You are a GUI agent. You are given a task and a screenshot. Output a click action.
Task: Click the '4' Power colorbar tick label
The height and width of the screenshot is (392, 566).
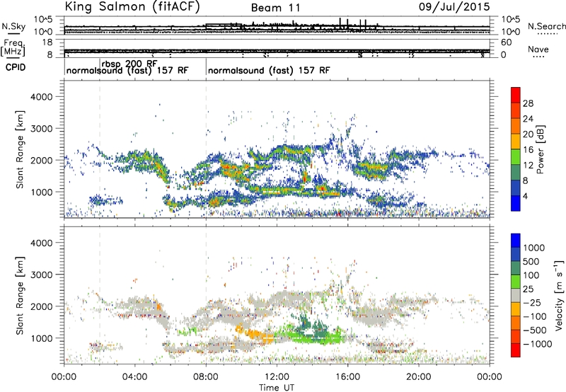tap(525, 196)
